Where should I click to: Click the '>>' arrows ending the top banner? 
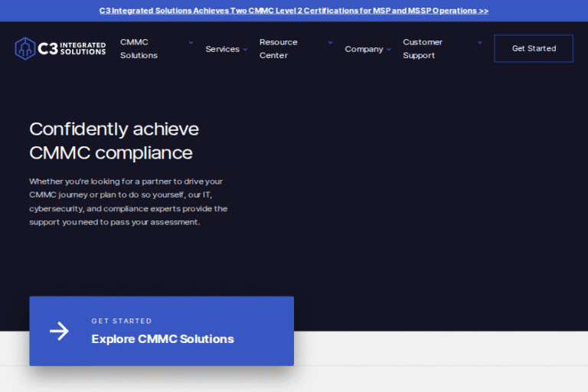coord(482,11)
